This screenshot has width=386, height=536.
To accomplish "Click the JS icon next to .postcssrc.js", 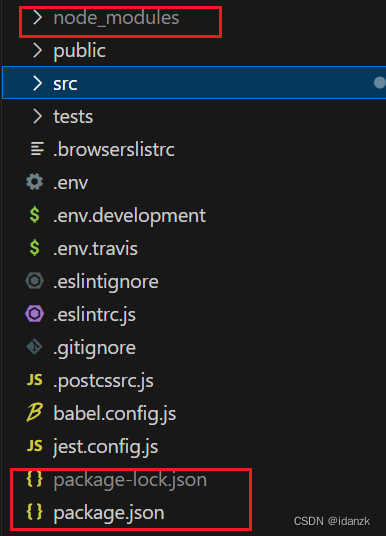I will click(x=35, y=380).
